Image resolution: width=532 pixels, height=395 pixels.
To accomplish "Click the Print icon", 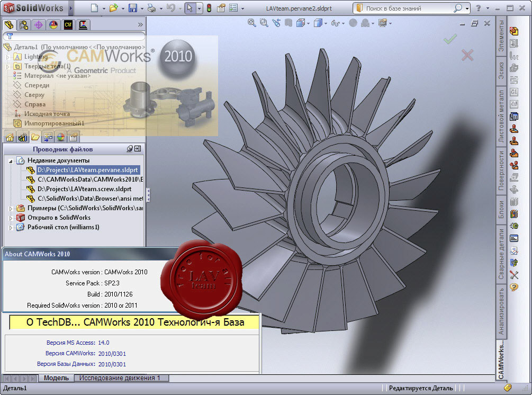I will pos(152,8).
